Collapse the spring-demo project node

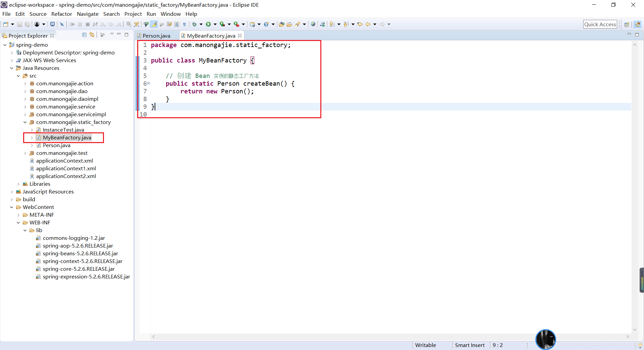click(5, 45)
